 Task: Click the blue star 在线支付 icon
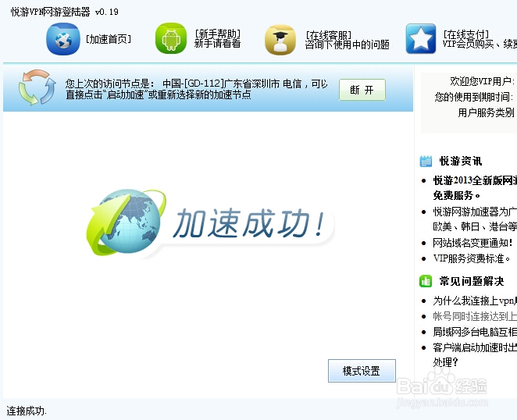pyautogui.click(x=421, y=38)
